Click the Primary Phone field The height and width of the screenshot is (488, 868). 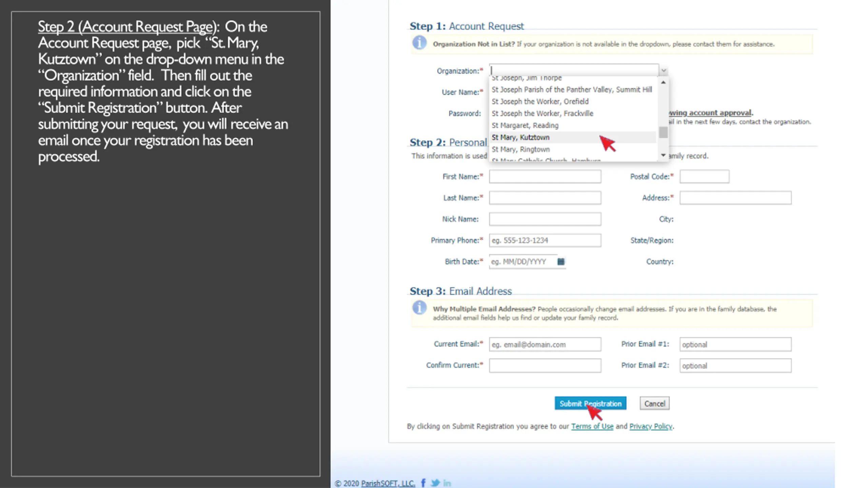(545, 240)
